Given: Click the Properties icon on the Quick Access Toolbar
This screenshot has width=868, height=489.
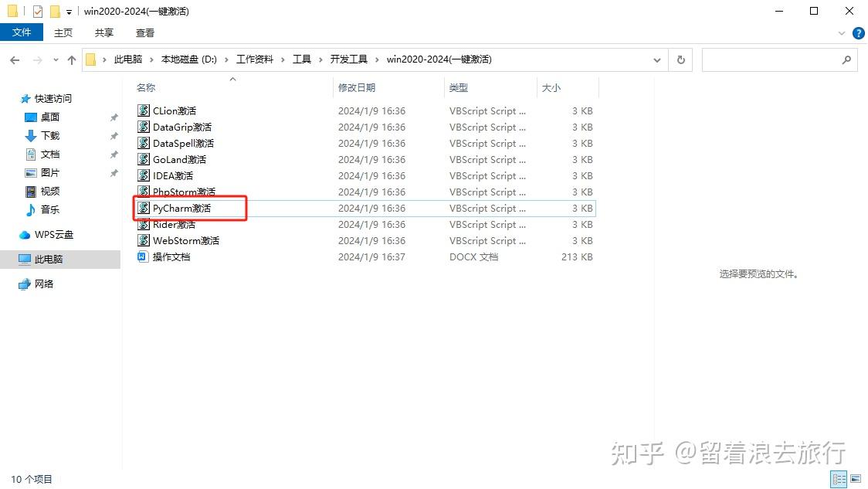Looking at the screenshot, I should tap(36, 11).
